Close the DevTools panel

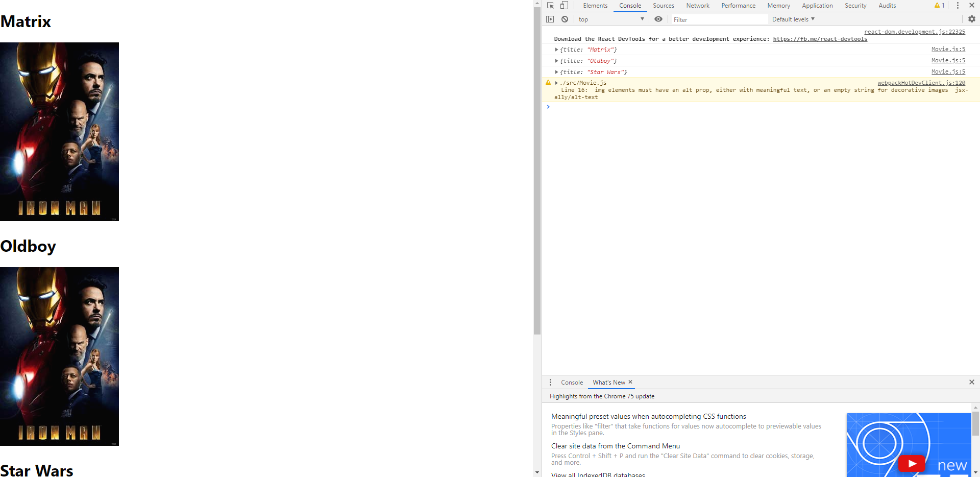click(x=972, y=5)
